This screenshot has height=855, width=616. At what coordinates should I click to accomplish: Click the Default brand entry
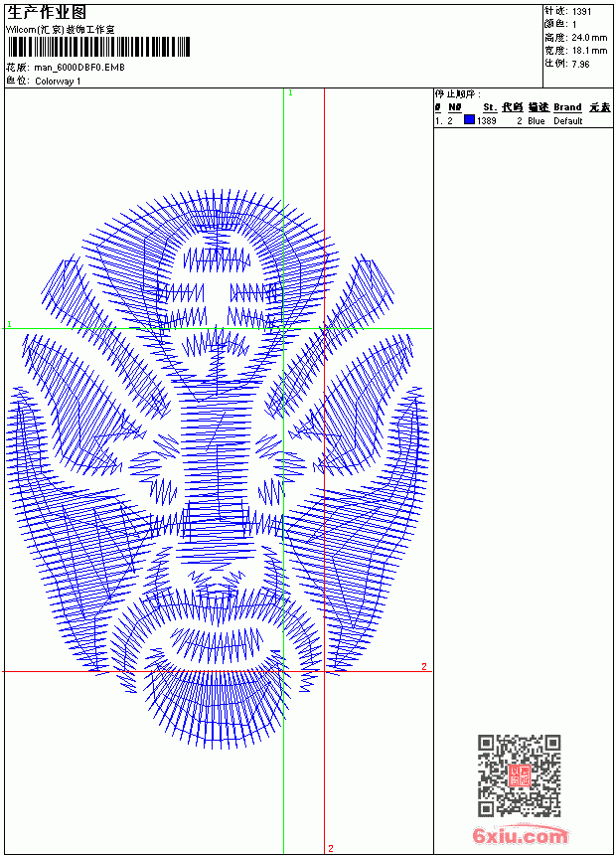pyautogui.click(x=568, y=121)
